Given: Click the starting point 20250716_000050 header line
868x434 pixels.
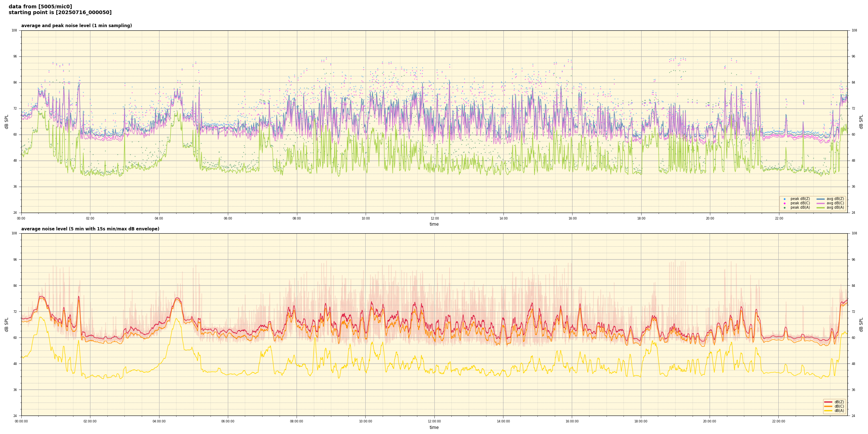Looking at the screenshot, I should 60,12.
